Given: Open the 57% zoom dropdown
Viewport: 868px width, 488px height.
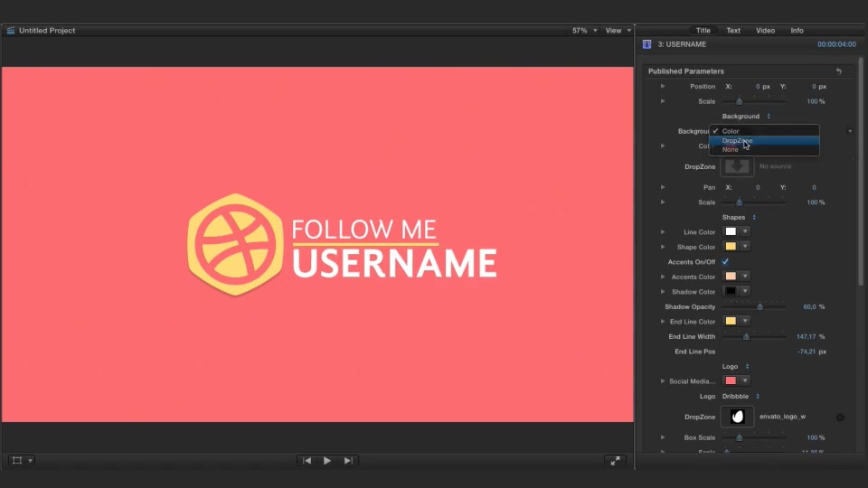Looking at the screenshot, I should point(585,31).
